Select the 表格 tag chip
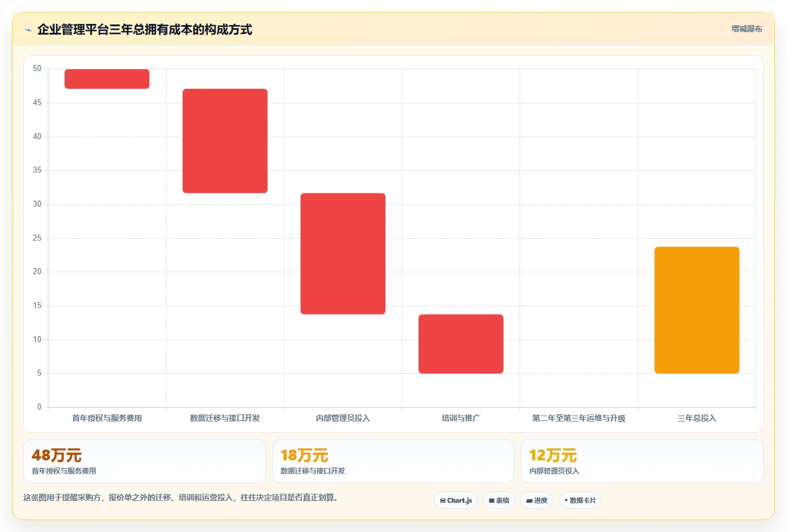The image size is (787, 532). click(499, 500)
